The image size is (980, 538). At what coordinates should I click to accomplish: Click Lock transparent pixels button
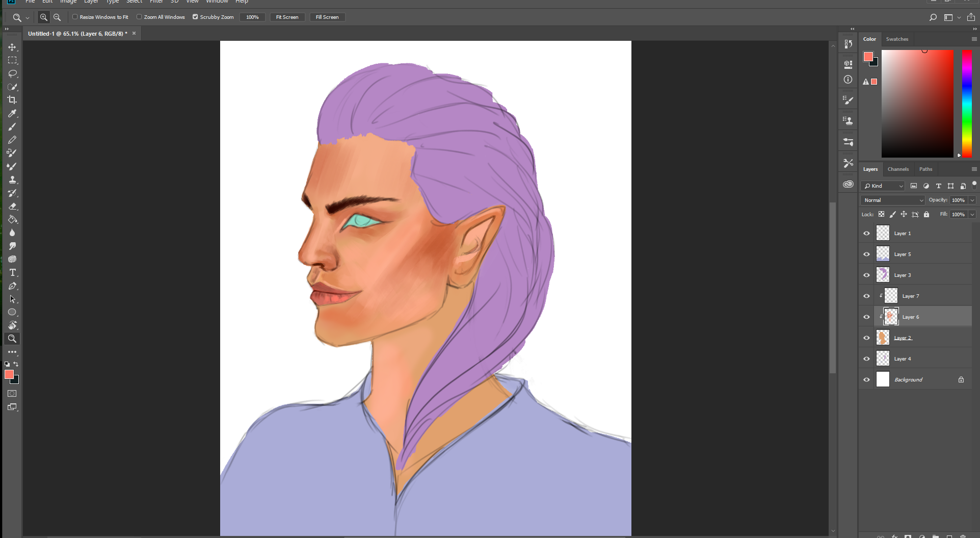[x=881, y=214]
